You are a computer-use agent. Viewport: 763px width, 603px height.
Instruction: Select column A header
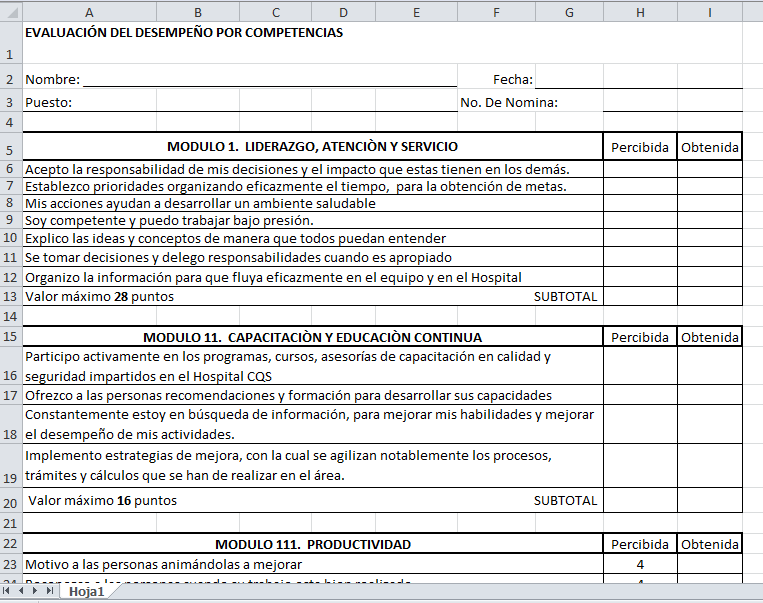[x=90, y=12]
